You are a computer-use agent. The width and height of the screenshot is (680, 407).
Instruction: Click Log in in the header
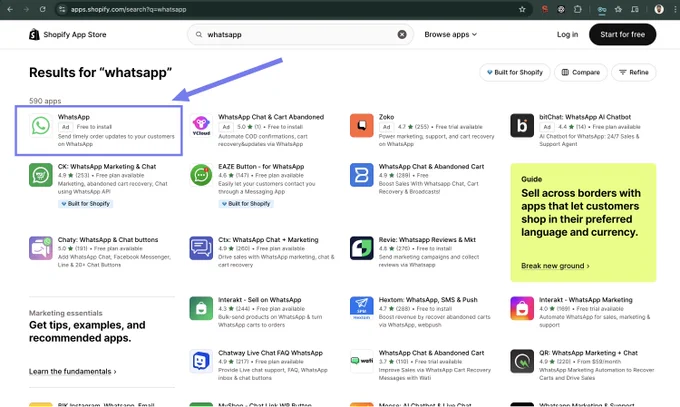567,34
